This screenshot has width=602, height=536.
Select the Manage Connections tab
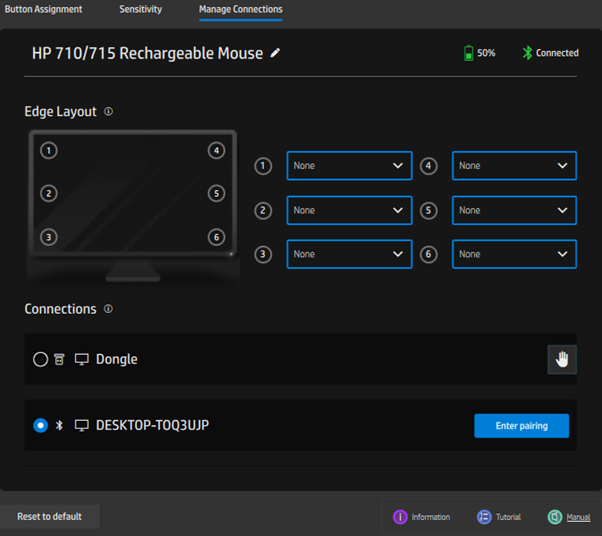tap(241, 9)
